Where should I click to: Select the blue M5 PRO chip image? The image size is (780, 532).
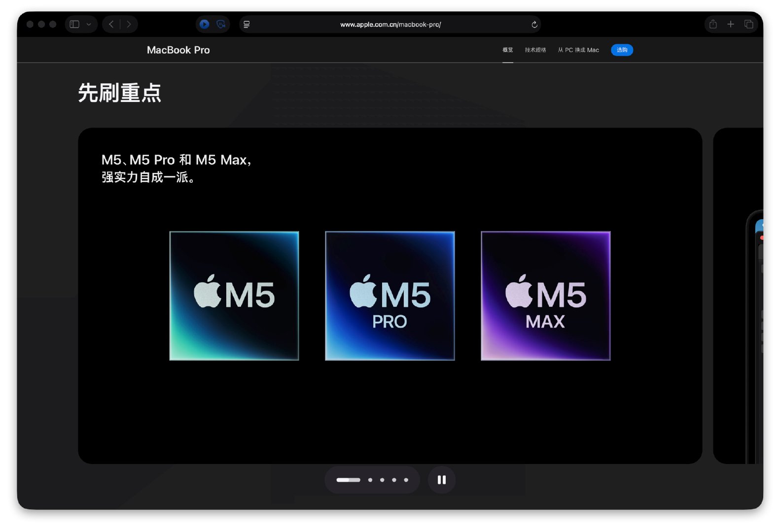[390, 296]
